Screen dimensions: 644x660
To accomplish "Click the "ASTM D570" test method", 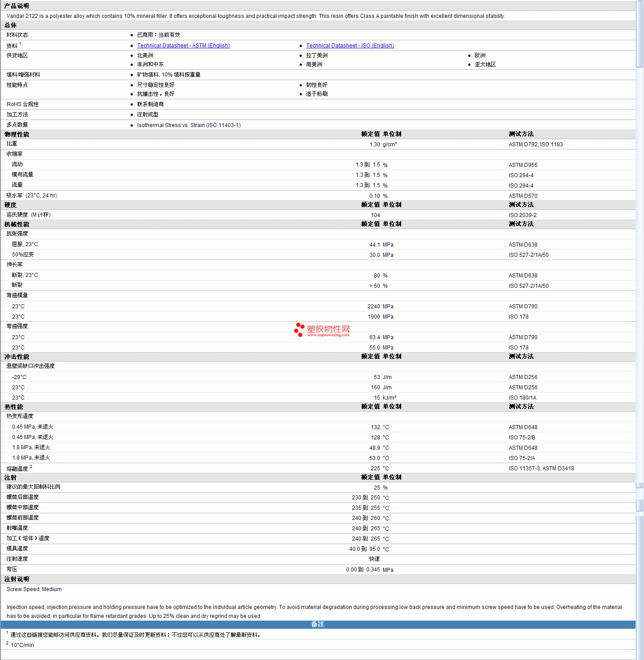I will 523,196.
